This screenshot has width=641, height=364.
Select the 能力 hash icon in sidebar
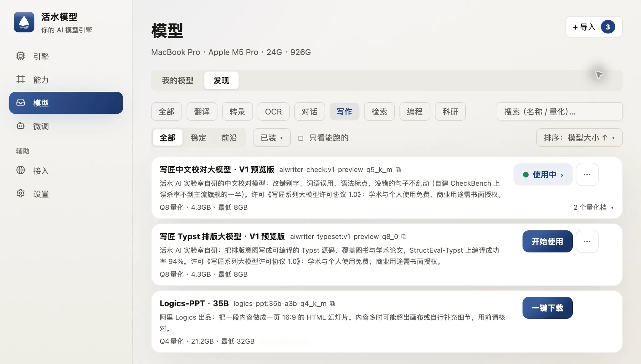(x=21, y=79)
